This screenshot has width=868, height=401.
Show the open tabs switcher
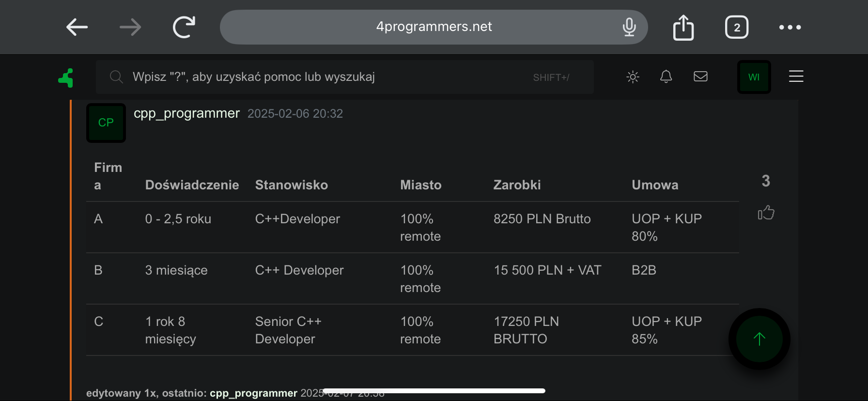pos(737,27)
